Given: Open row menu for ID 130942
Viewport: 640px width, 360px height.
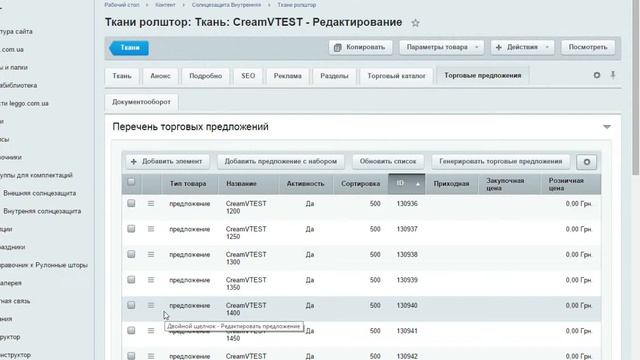Looking at the screenshot, I should click(x=151, y=356).
